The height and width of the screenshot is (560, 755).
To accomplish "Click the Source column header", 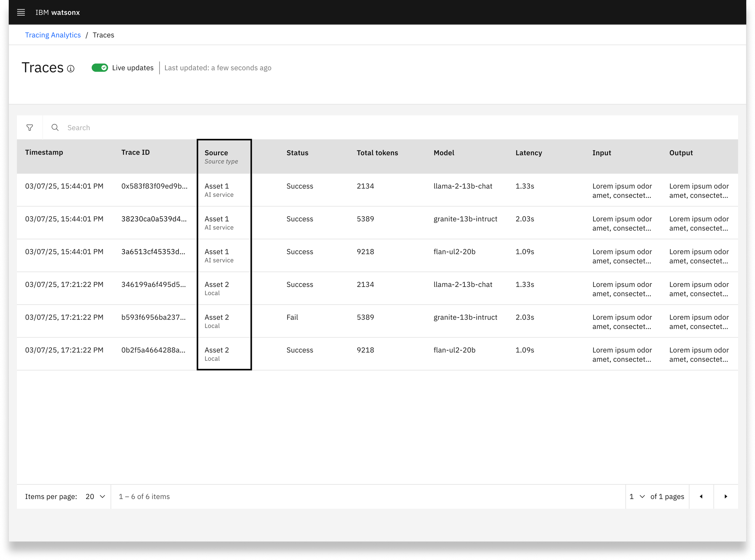I will [216, 153].
